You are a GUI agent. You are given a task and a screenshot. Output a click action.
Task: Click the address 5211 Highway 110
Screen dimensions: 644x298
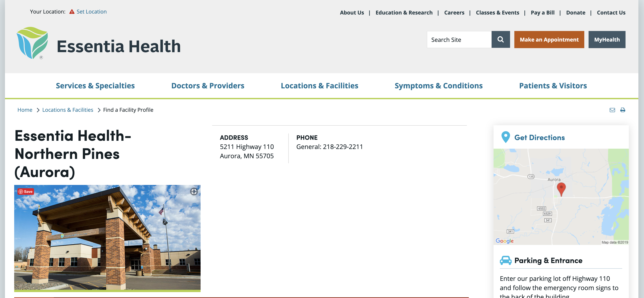pyautogui.click(x=247, y=147)
